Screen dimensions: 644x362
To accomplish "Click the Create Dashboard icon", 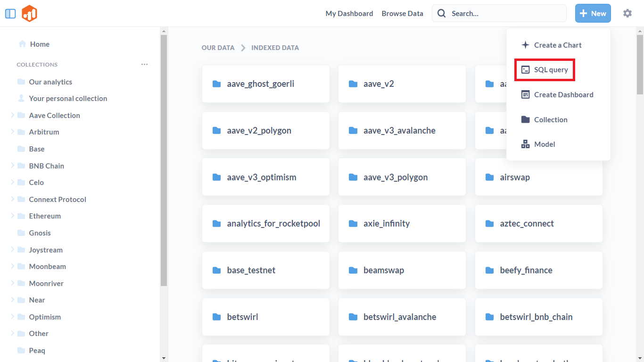I will click(x=525, y=94).
